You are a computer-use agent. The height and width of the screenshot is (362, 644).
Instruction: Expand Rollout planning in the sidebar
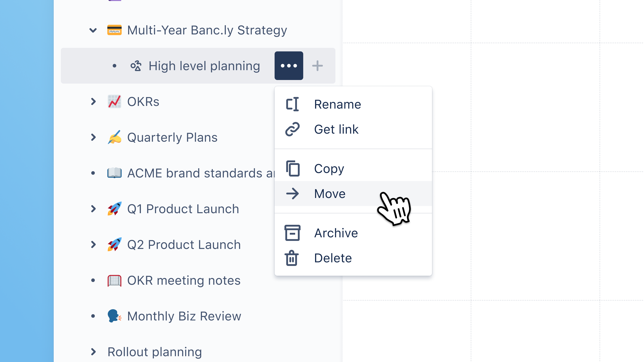pyautogui.click(x=93, y=352)
